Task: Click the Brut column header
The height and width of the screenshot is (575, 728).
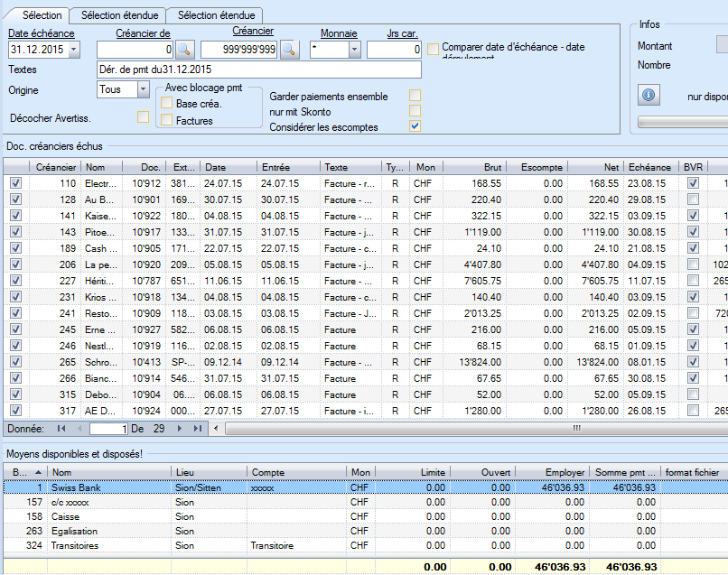Action: click(x=474, y=167)
